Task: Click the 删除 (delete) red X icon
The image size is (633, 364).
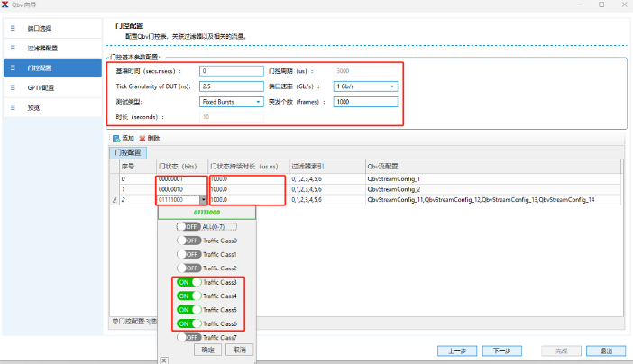Action: coord(142,138)
